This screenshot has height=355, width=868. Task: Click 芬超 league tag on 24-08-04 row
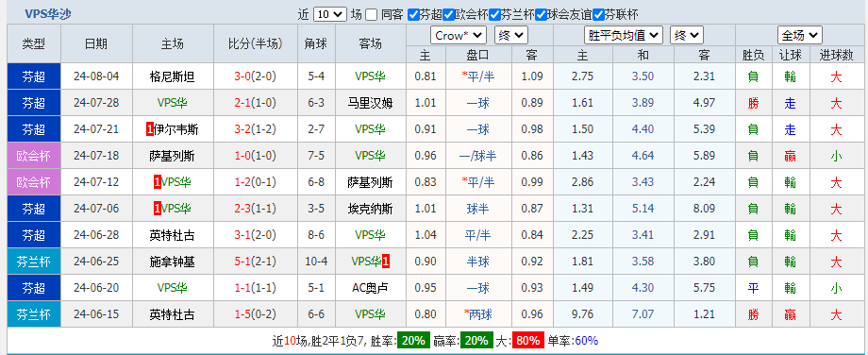34,76
